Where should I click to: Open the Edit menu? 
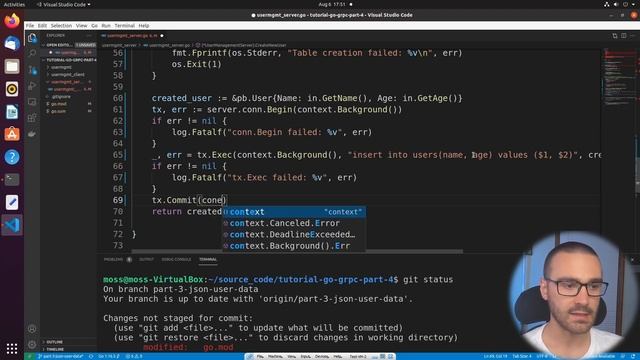click(42, 25)
